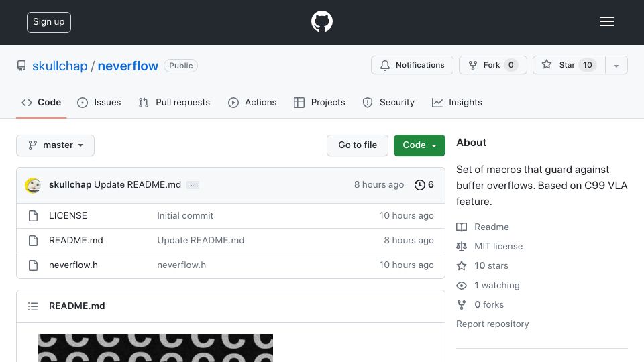Click 10 hours ago timestamp in LICENSE row

(407, 215)
